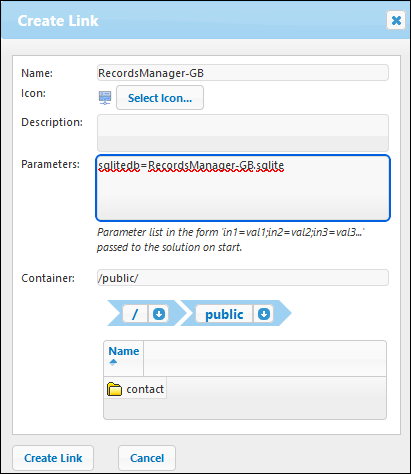Click the empty column header beside Name

[x=265, y=358]
